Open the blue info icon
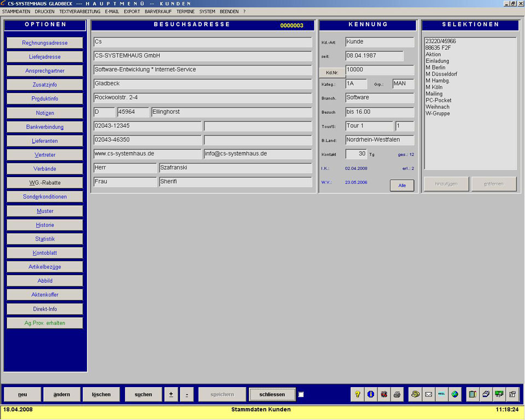 pos(371,394)
